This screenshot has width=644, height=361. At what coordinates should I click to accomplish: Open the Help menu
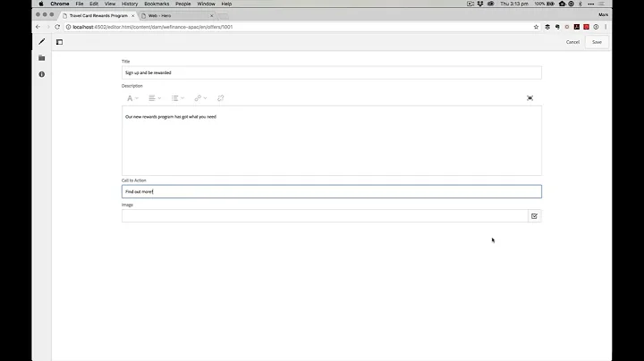pos(226,4)
